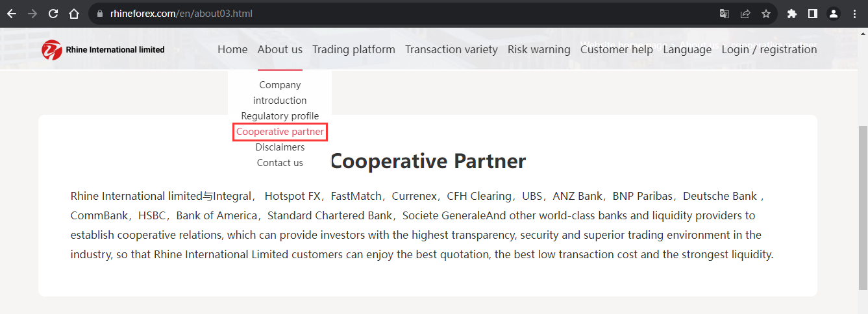Open the Trading platform menu

coord(354,49)
